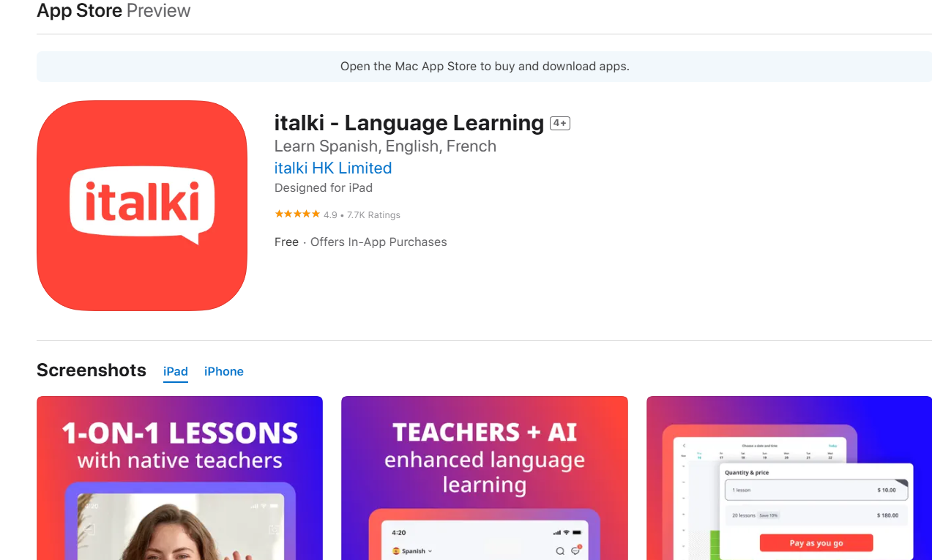This screenshot has height=560, width=932.
Task: Open the TEACHERS + AI screenshot thumbnail
Action: 485,478
